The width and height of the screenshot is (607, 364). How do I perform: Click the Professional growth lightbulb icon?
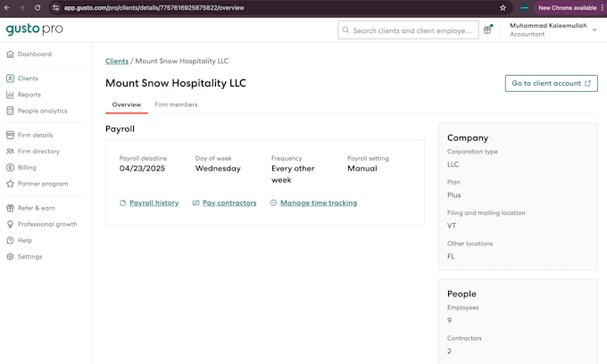(10, 224)
